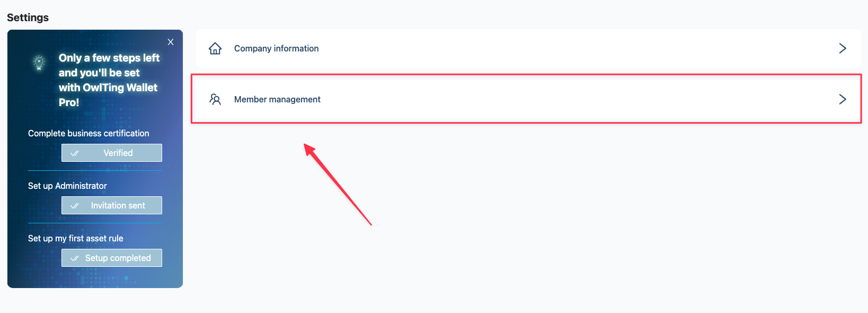
Task: Click the checkmark icon on Setup completed
Action: coord(75,258)
